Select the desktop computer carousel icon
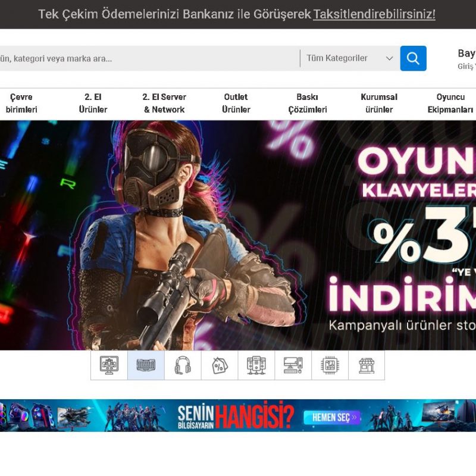The width and height of the screenshot is (476, 476). pos(293,365)
